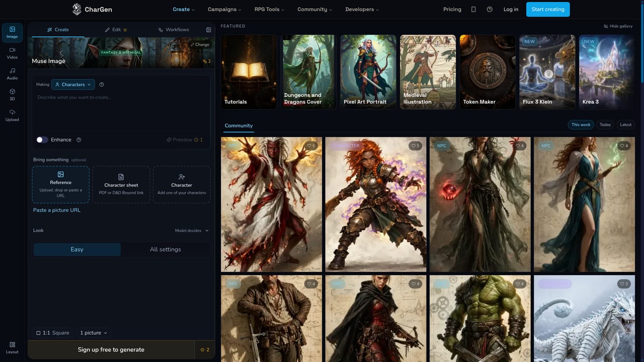Switch to the Edit tab
Screen dimensions: 644x362
tap(116, 30)
